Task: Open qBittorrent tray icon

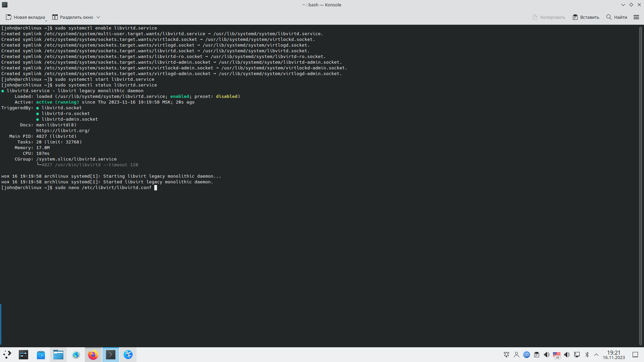Action: point(526,354)
